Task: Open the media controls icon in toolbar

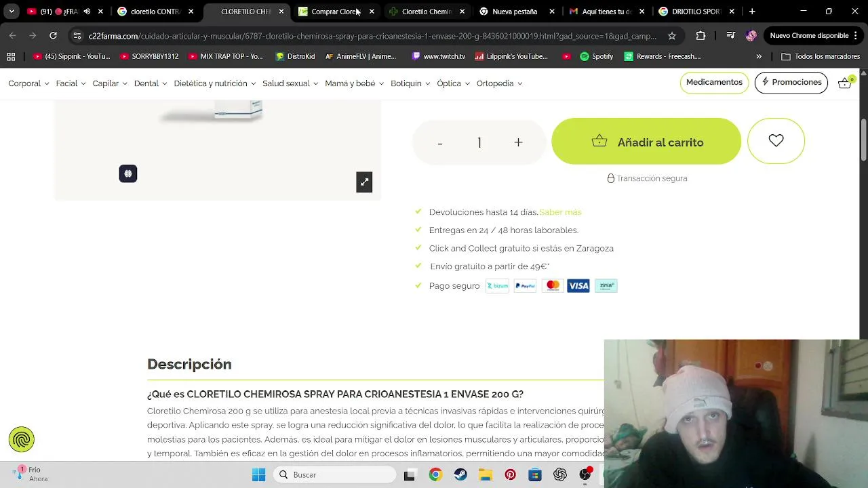Action: point(730,36)
